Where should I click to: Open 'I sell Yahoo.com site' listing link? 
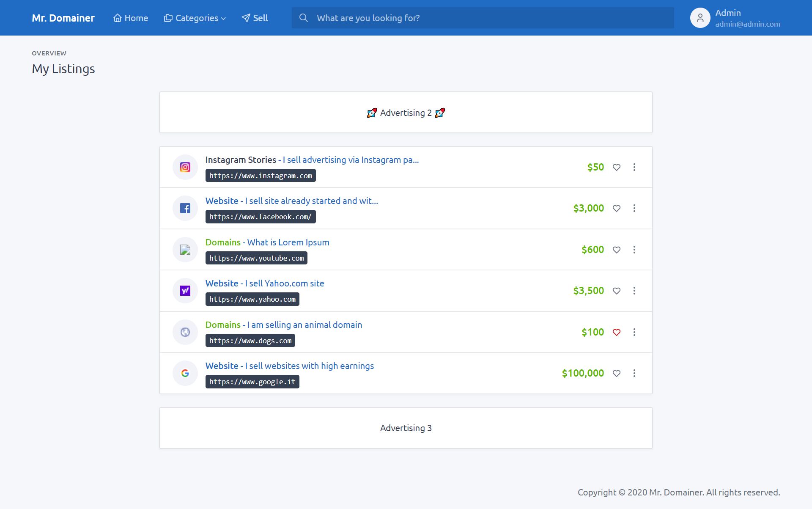click(284, 283)
